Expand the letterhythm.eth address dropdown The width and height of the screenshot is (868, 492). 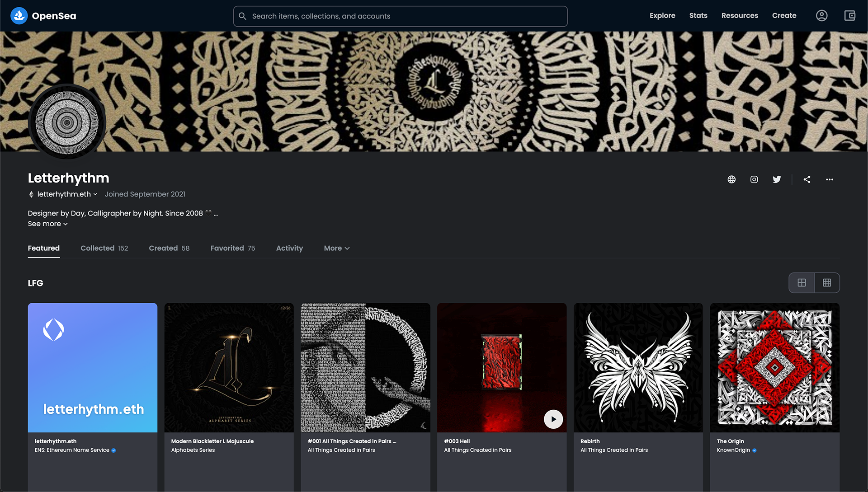point(95,194)
